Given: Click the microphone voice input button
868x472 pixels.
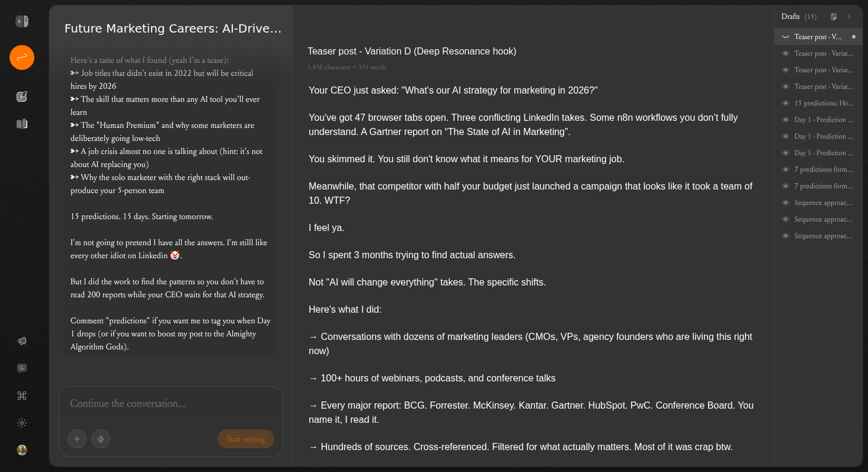Looking at the screenshot, I should point(101,439).
